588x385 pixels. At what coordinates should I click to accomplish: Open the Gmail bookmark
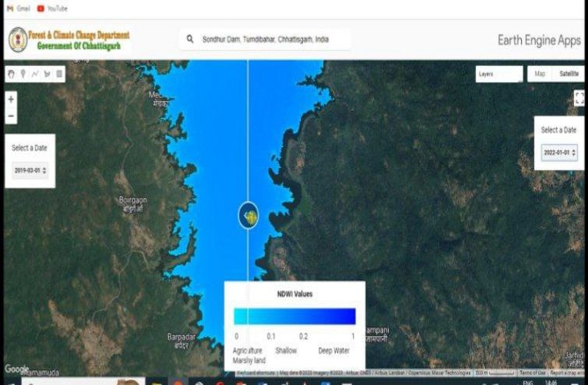pos(18,8)
